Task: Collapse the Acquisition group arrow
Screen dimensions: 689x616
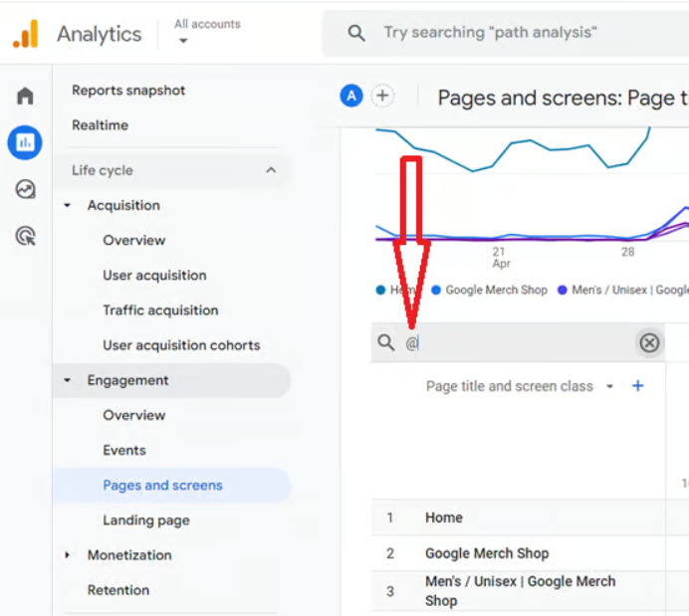Action: [x=68, y=205]
